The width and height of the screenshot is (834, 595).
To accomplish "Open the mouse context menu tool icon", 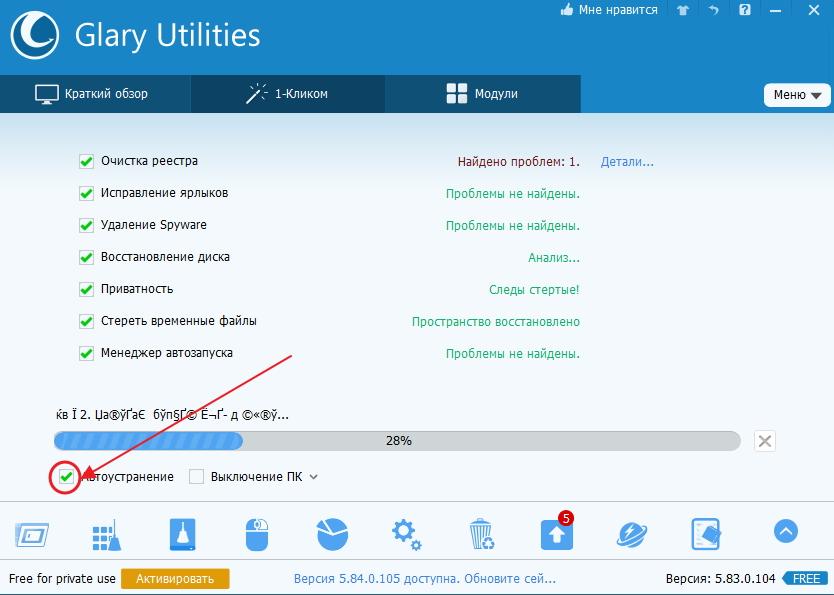I will click(x=257, y=534).
